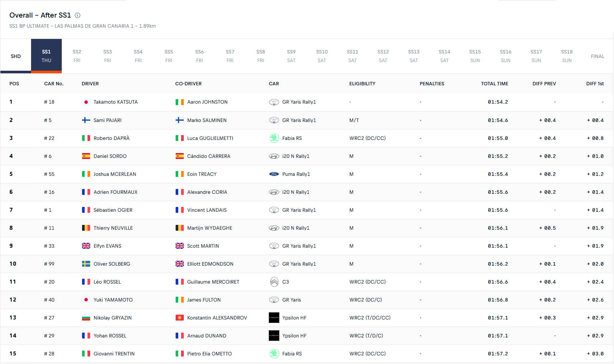Click the info icon beside Overall – After SS1
Screen dimensions: 614x364
coord(77,15)
